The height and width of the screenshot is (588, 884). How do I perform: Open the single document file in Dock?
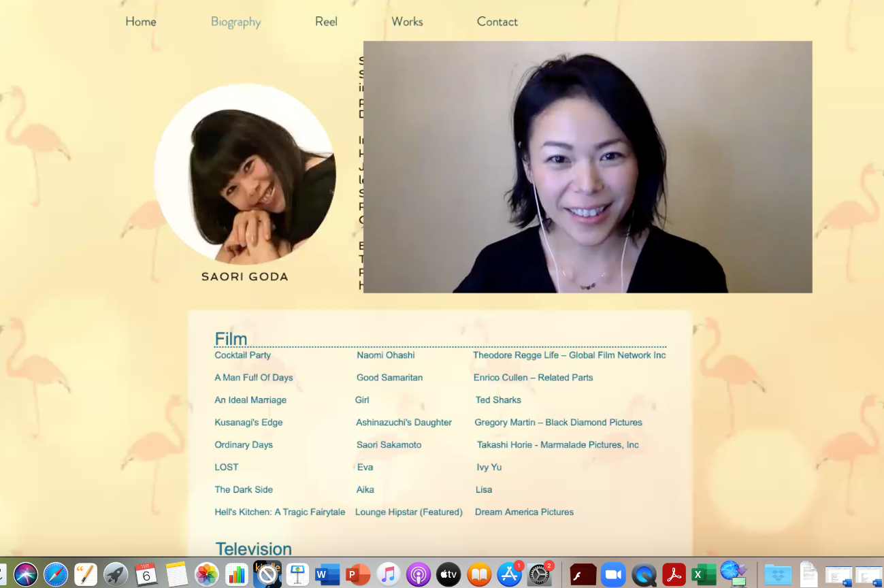(x=808, y=574)
